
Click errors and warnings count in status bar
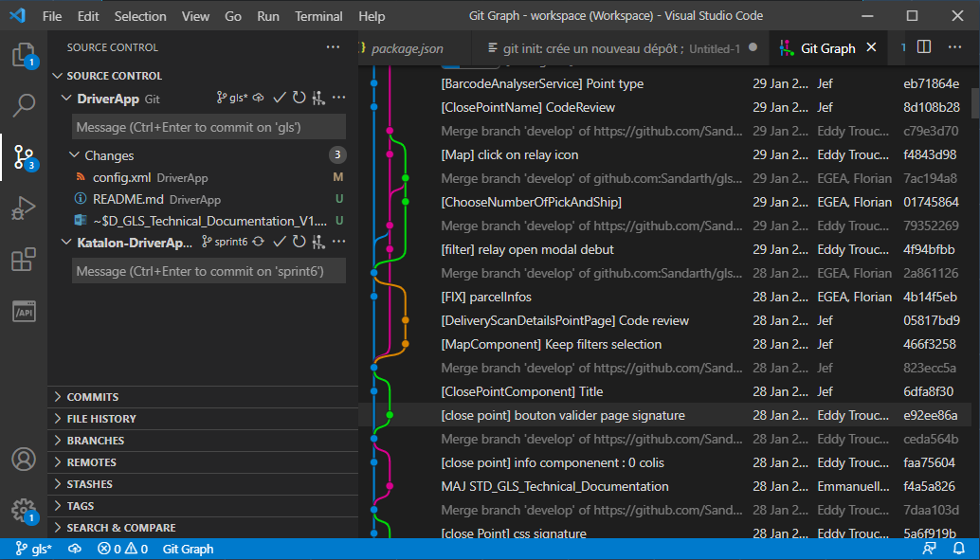coord(122,549)
